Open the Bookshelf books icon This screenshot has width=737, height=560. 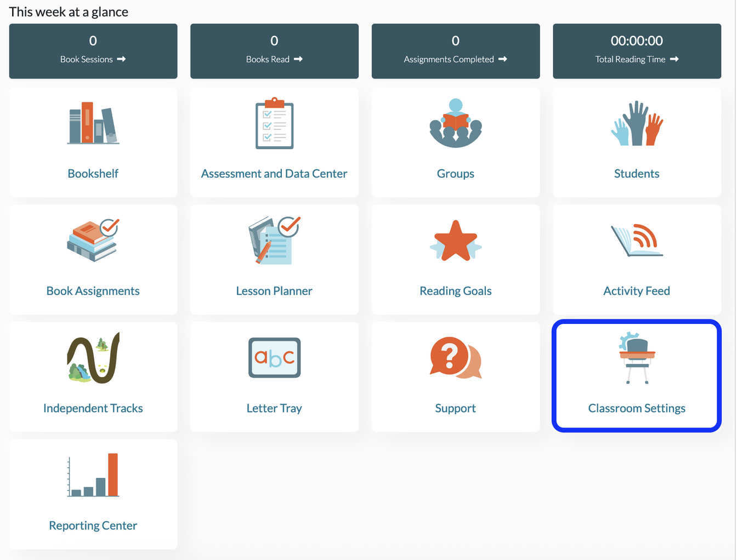(93, 123)
